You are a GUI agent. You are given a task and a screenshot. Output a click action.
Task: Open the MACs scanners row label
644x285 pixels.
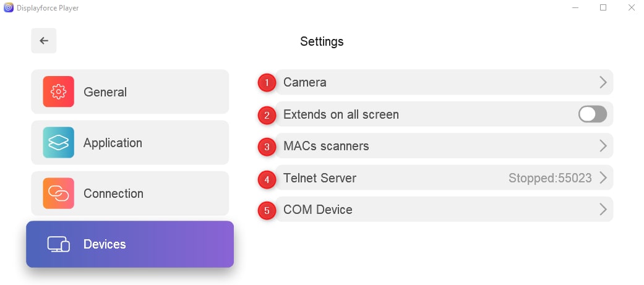click(326, 146)
